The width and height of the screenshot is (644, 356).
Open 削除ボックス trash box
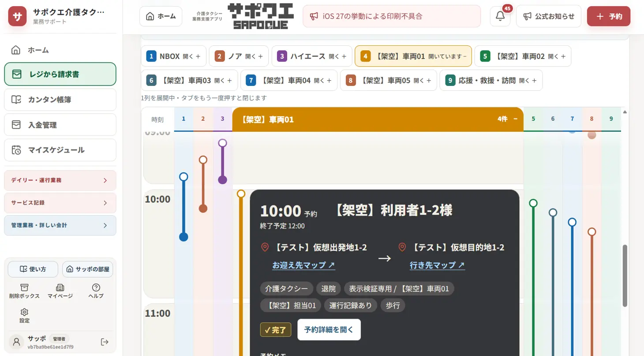24,291
